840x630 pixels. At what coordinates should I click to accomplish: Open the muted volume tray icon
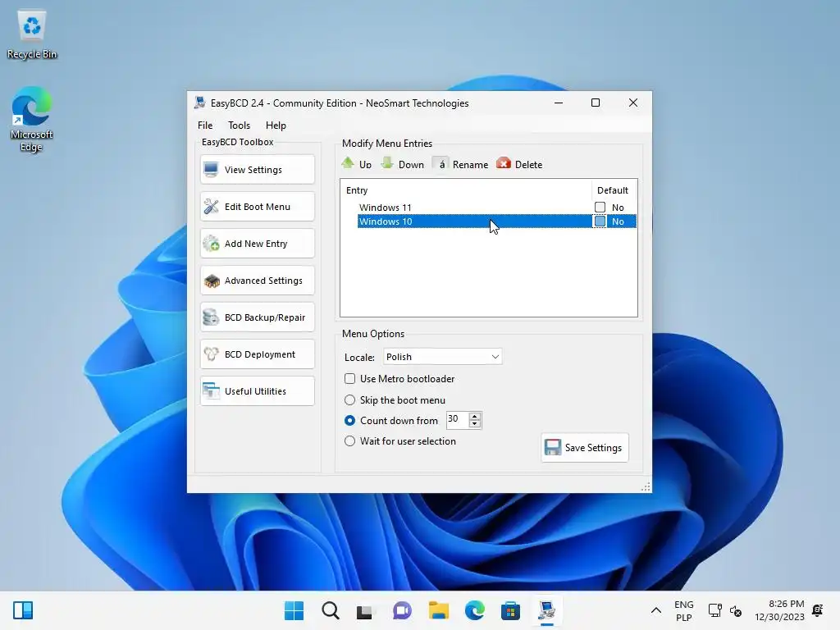(736, 610)
